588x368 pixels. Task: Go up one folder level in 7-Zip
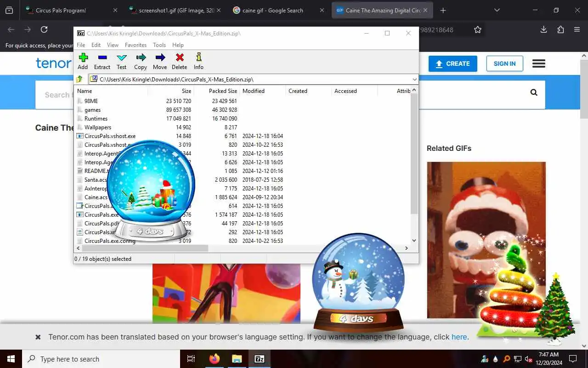80,79
